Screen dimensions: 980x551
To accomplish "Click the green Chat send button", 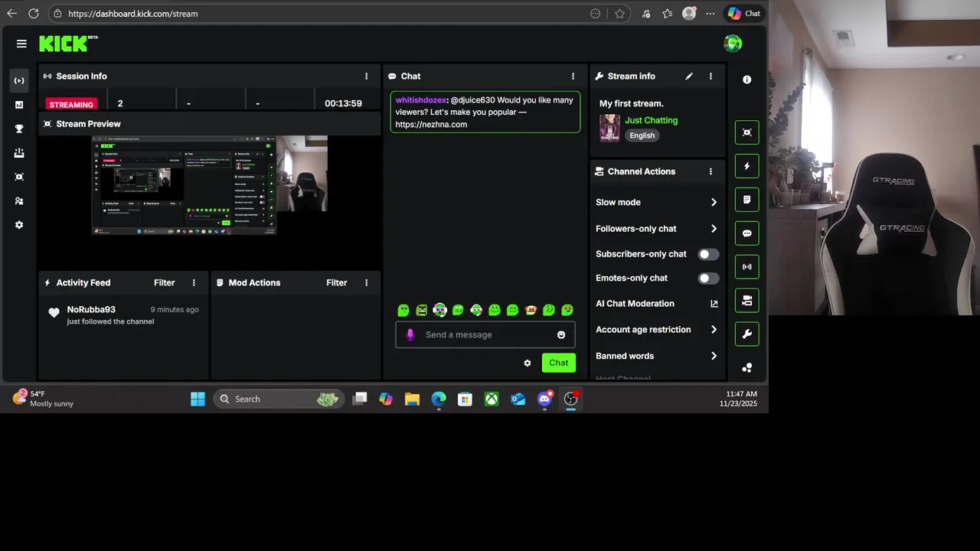I will pos(559,363).
